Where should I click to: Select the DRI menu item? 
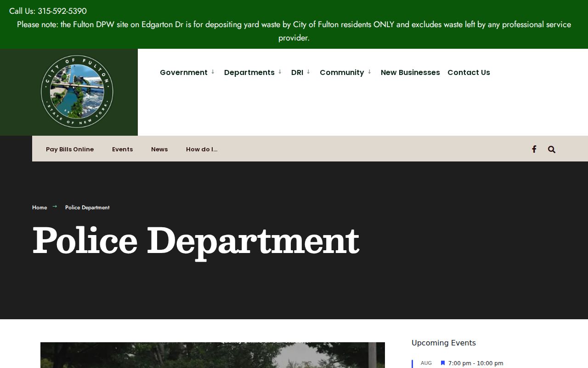(x=297, y=72)
